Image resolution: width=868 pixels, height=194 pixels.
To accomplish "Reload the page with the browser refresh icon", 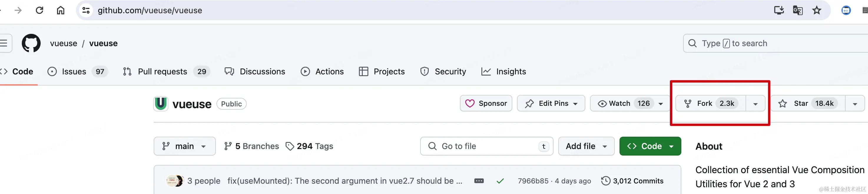I will [39, 10].
